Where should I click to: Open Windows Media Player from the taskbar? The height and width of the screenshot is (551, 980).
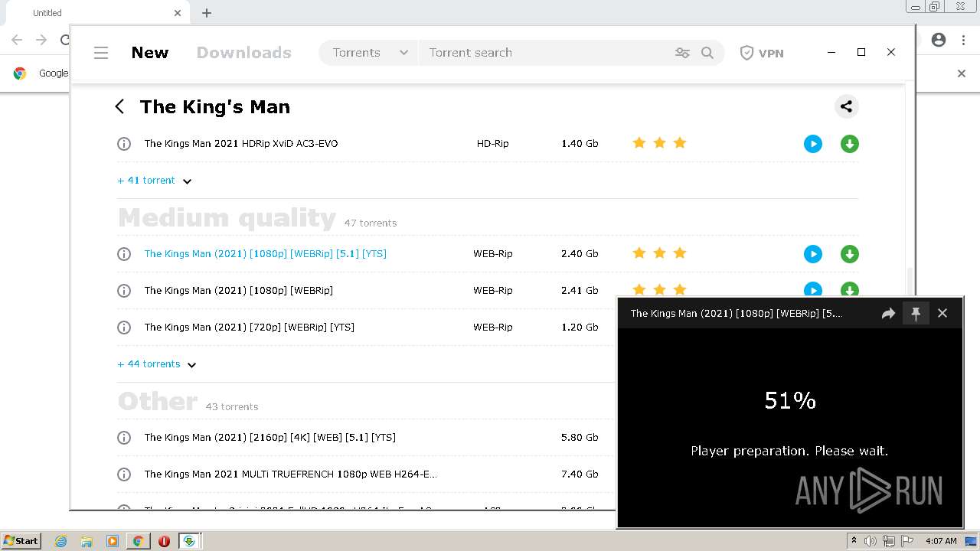[113, 541]
